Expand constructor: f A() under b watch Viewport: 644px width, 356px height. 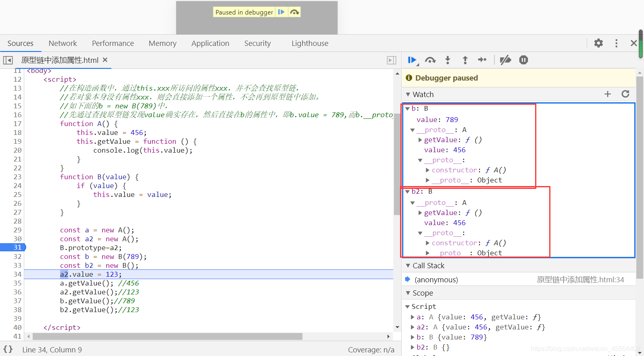[427, 170]
